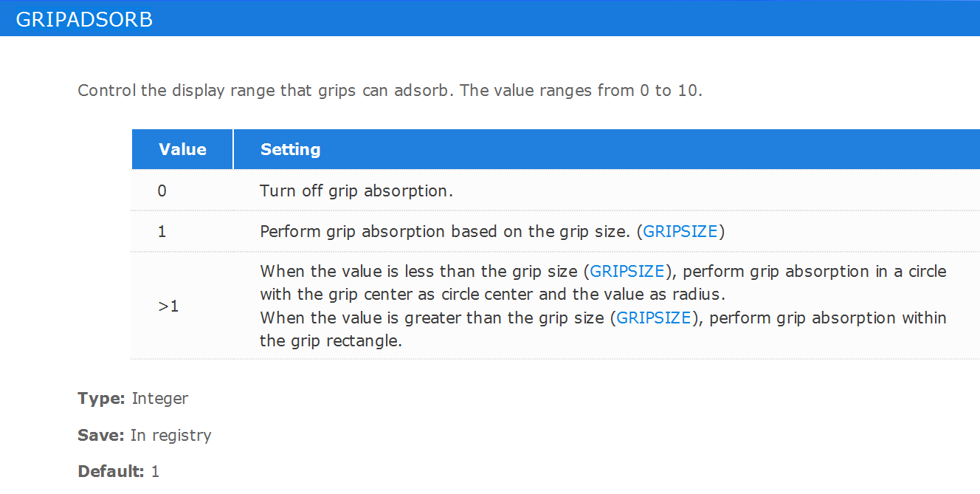Image resolution: width=980 pixels, height=494 pixels.
Task: Click the "Turn off grip absorption." text
Action: tap(356, 191)
